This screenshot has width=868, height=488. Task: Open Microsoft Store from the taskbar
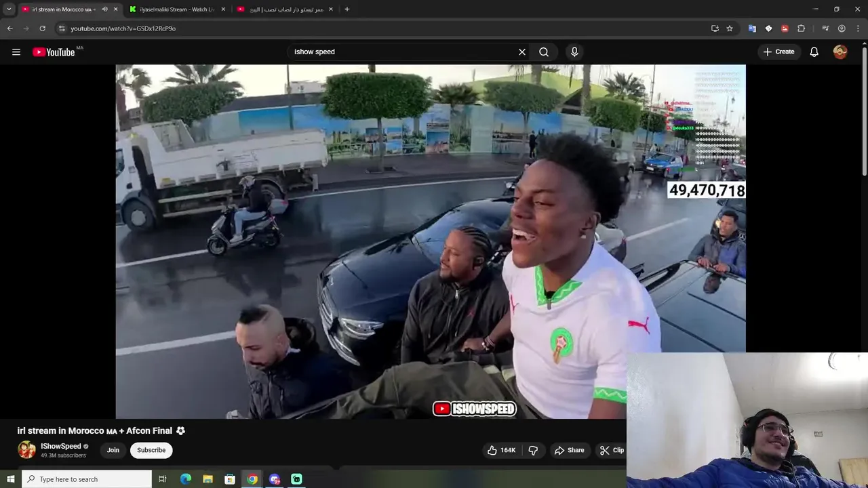[x=230, y=479]
